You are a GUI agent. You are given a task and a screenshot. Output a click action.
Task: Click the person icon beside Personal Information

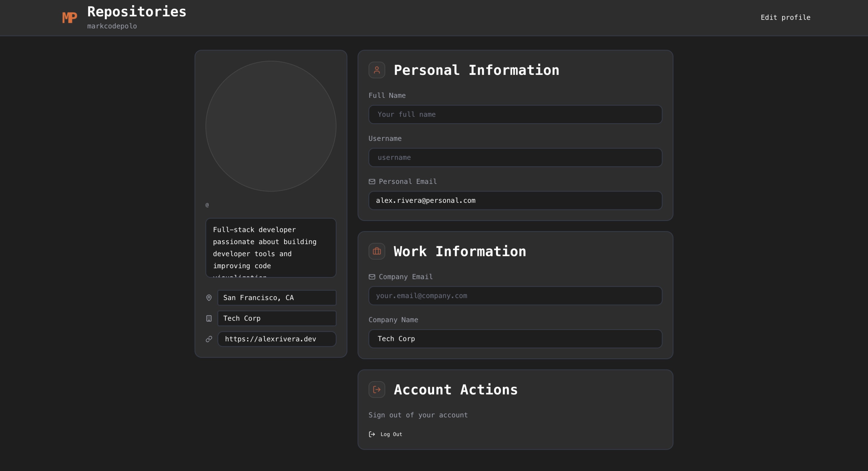click(377, 70)
